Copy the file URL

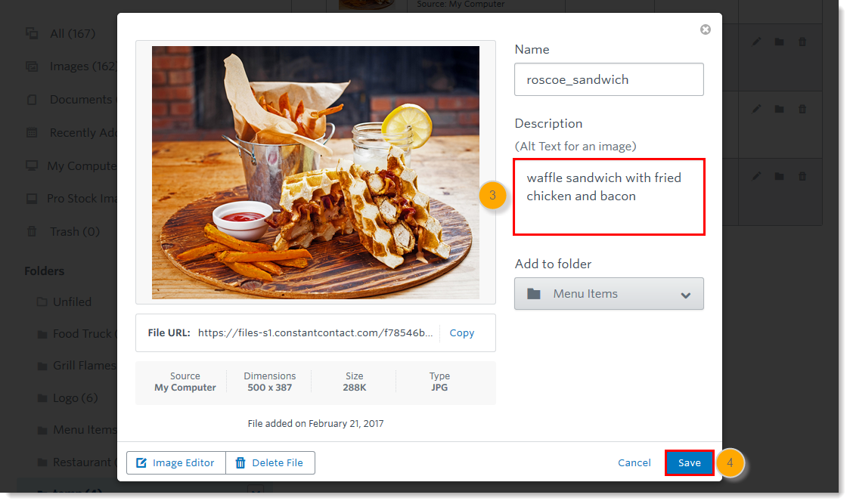pyautogui.click(x=461, y=332)
